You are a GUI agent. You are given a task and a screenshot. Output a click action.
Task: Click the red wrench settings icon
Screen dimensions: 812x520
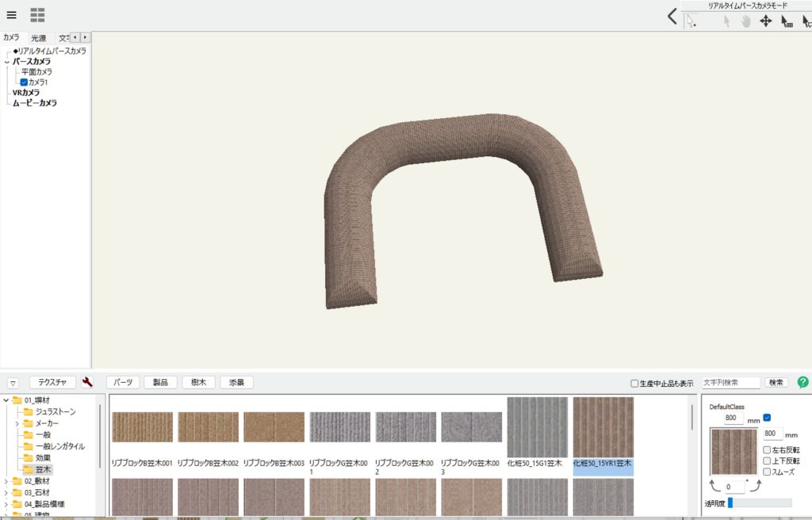(88, 382)
